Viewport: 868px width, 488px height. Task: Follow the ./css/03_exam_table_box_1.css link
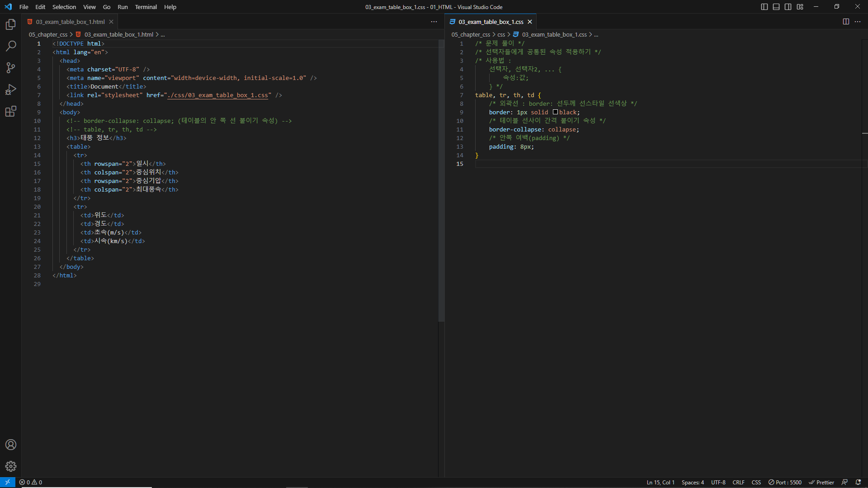[219, 95]
